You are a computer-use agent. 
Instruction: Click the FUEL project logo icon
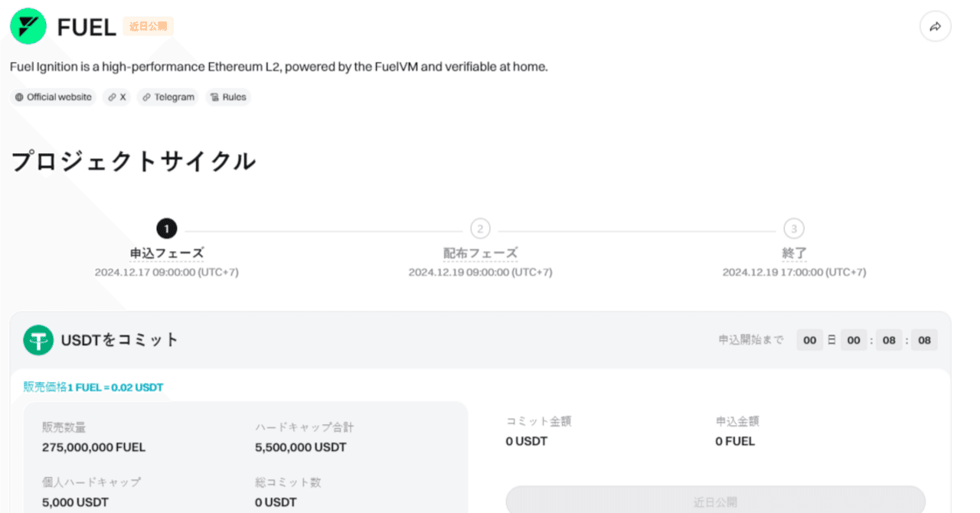click(x=28, y=25)
